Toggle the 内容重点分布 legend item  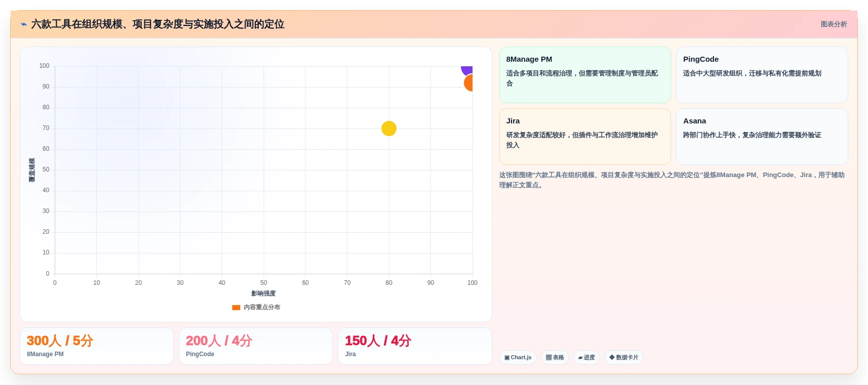[256, 307]
